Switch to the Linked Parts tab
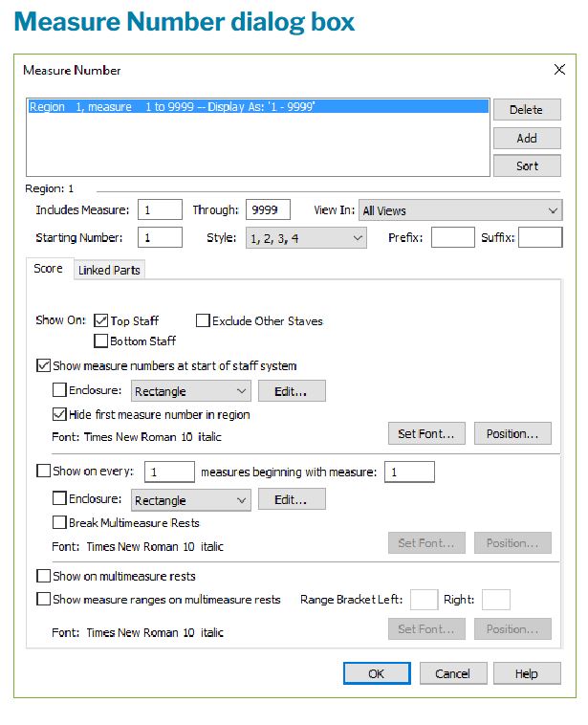588x725 pixels. click(109, 271)
